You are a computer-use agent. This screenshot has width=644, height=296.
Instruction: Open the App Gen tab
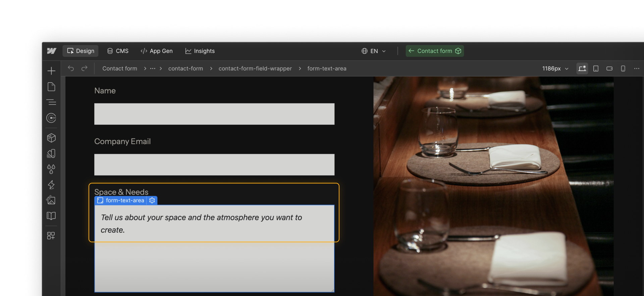[157, 51]
